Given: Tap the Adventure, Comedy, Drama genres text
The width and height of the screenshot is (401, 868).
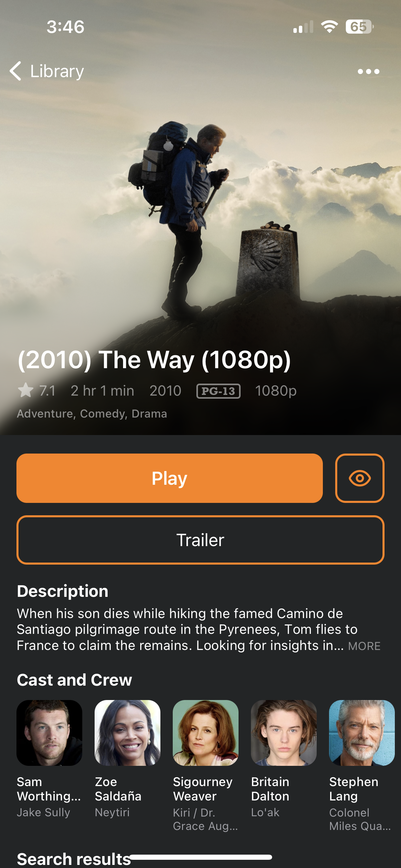Looking at the screenshot, I should pos(92,414).
